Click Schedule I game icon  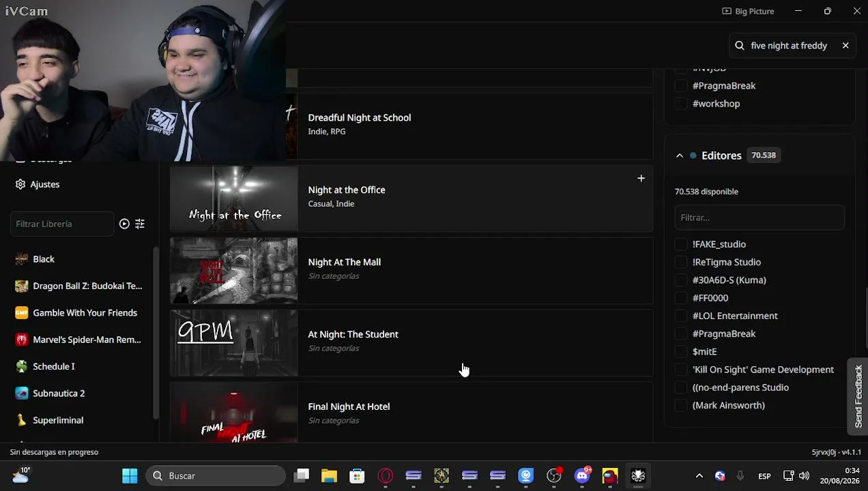coord(22,366)
